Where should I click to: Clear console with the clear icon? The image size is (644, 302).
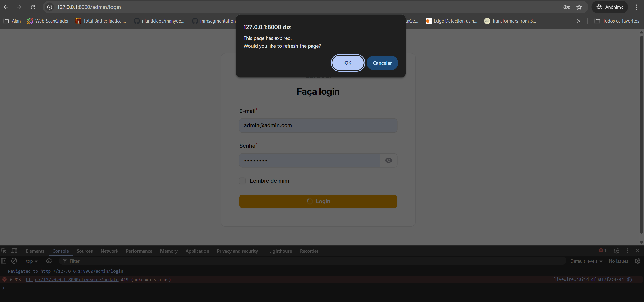coord(14,261)
